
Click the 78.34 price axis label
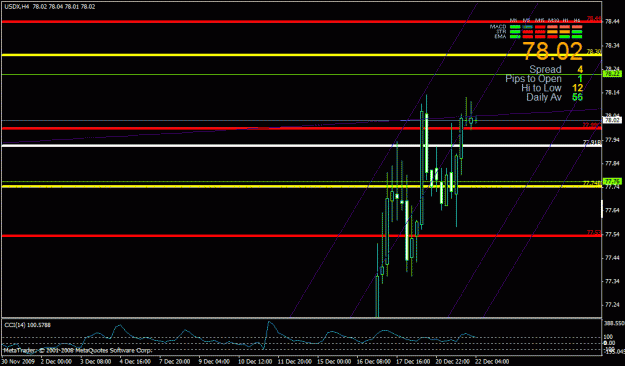(612, 45)
